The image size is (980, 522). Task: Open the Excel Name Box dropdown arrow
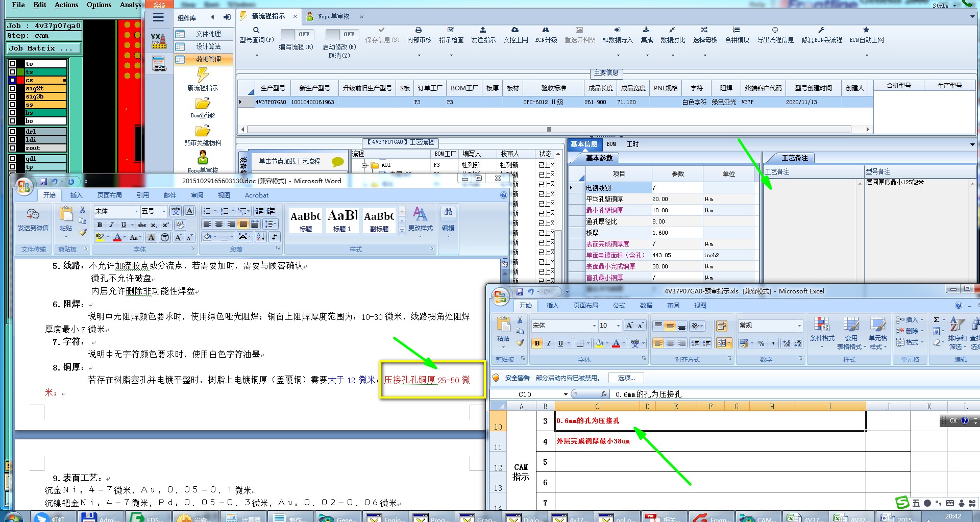[566, 394]
